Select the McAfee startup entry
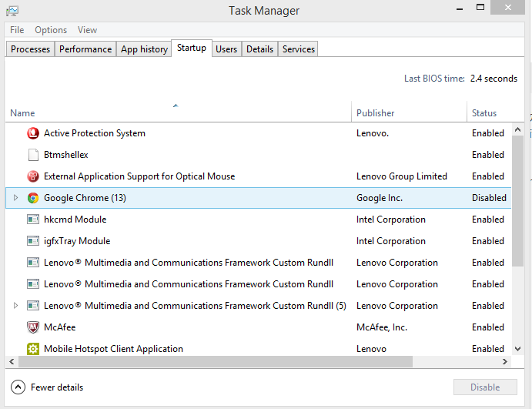 click(60, 327)
